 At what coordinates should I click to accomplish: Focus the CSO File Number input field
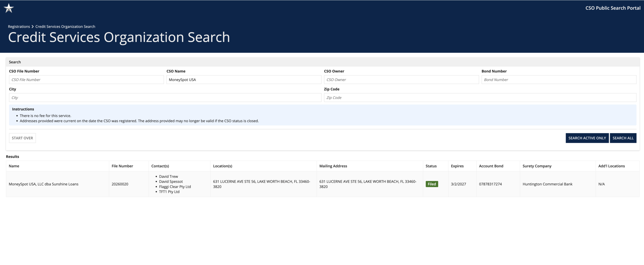click(x=86, y=80)
